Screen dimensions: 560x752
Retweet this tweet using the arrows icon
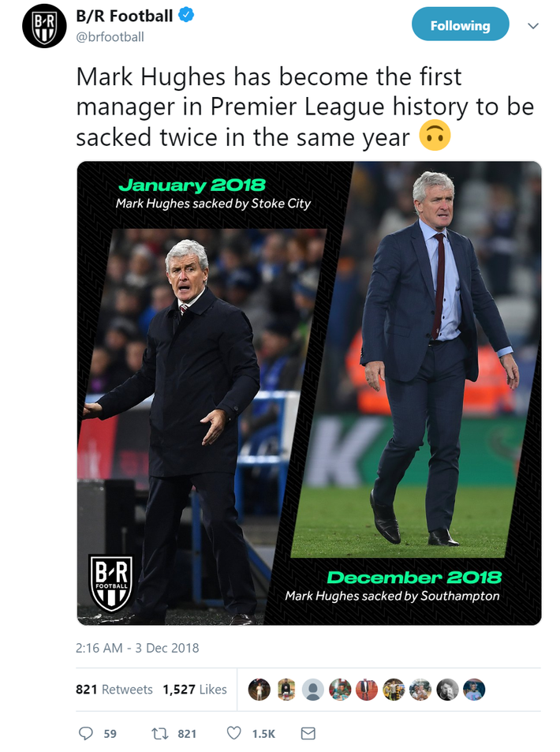click(x=159, y=734)
